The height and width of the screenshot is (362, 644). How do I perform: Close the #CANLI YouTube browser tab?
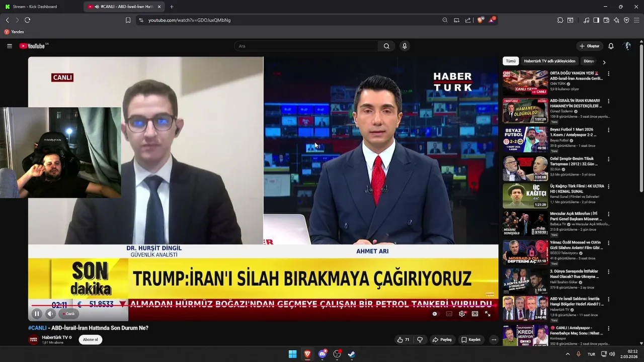point(159,7)
